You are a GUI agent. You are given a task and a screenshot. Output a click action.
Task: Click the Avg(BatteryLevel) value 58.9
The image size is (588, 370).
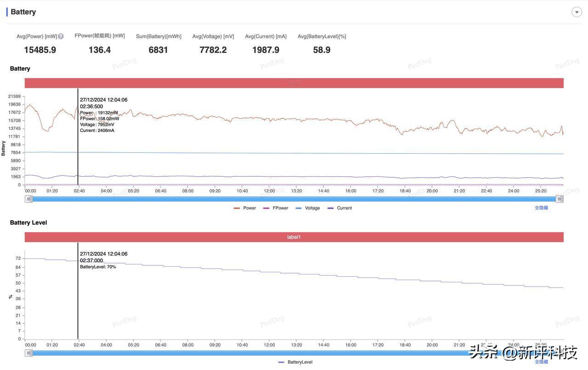[x=322, y=50]
